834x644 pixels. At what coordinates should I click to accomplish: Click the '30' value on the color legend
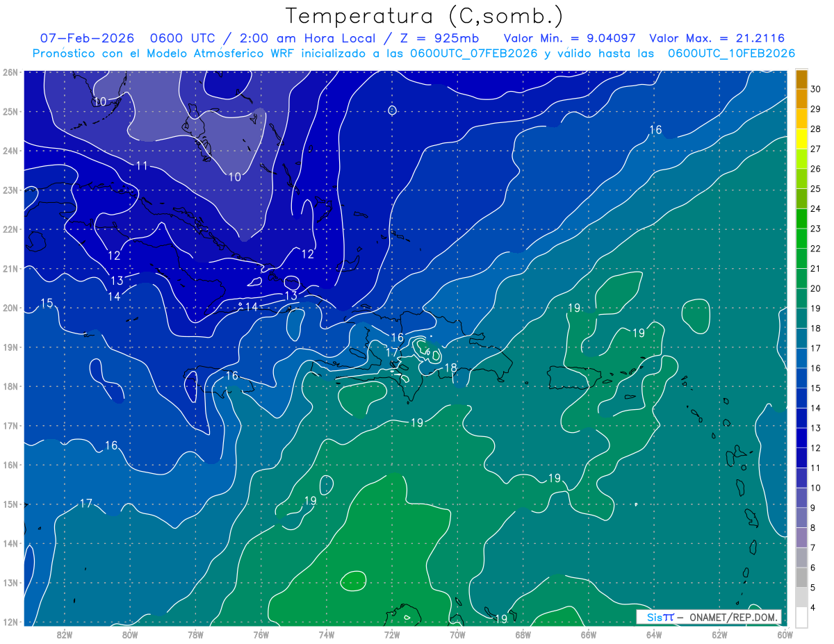(x=816, y=89)
